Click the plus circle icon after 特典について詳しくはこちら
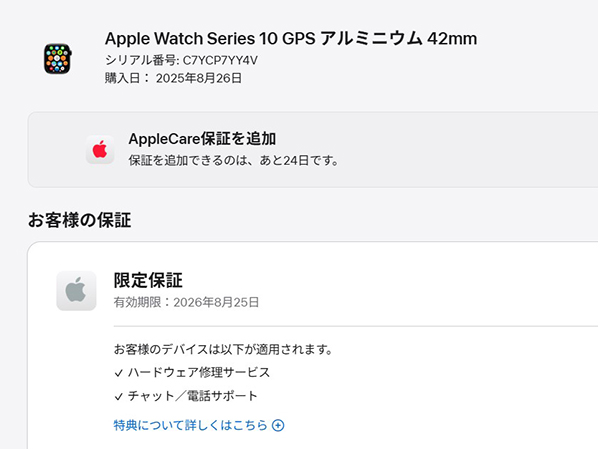The height and width of the screenshot is (450, 600). pos(278,426)
